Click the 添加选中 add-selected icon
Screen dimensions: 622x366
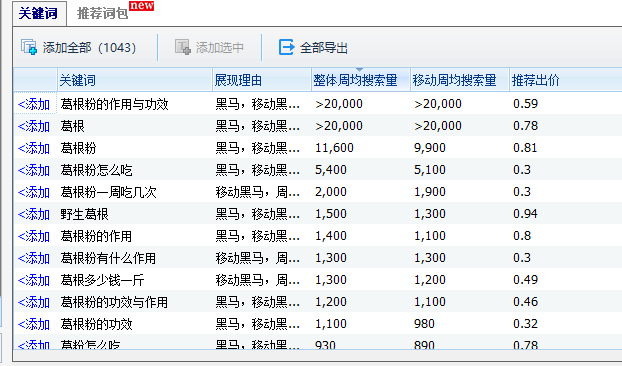[x=183, y=47]
